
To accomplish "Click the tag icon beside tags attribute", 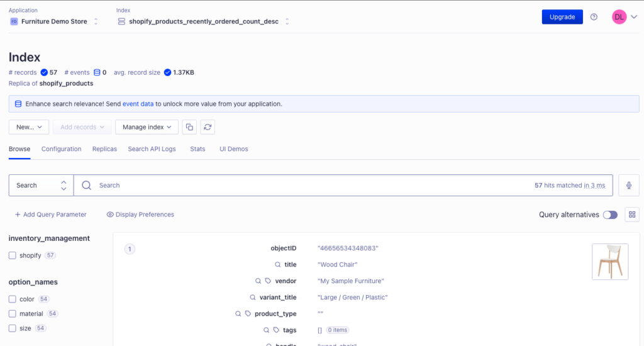I will [277, 330].
